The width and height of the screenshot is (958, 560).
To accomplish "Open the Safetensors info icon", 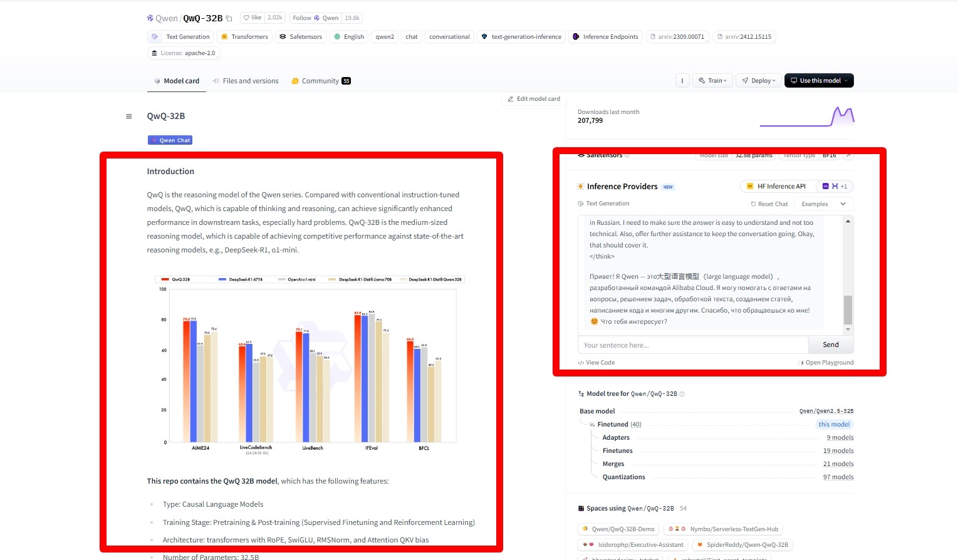I will [x=627, y=155].
